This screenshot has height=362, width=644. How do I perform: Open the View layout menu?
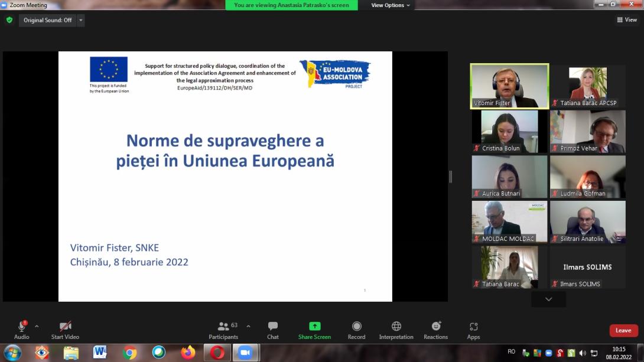point(627,20)
